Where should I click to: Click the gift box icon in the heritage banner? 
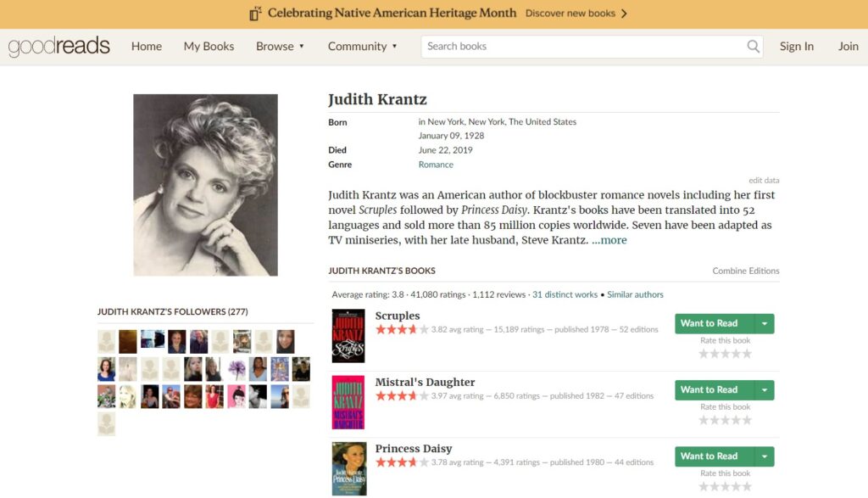[x=253, y=14]
